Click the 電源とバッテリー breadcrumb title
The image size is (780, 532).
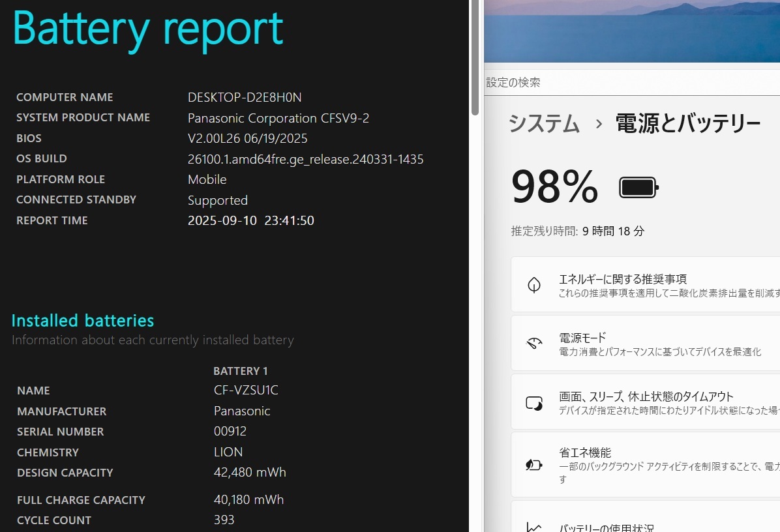click(688, 123)
